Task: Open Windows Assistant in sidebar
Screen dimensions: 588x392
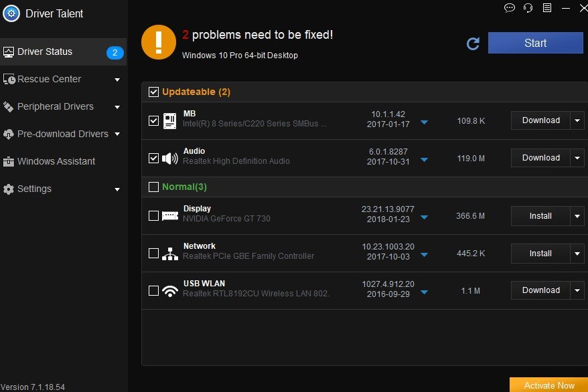Action: (63, 162)
